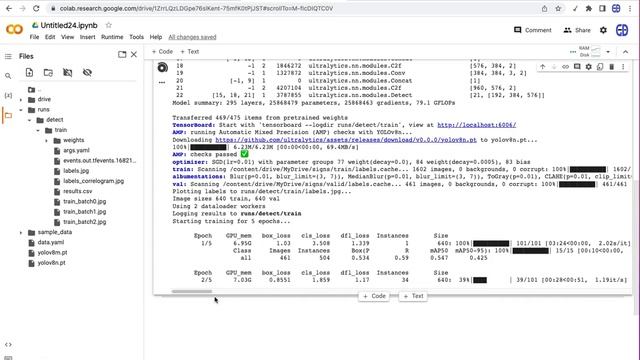Expand the weights folder

[46, 140]
